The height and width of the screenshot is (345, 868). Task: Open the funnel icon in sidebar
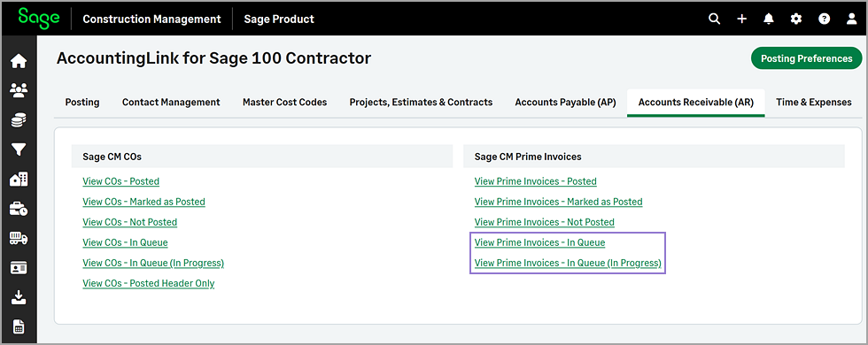click(19, 149)
